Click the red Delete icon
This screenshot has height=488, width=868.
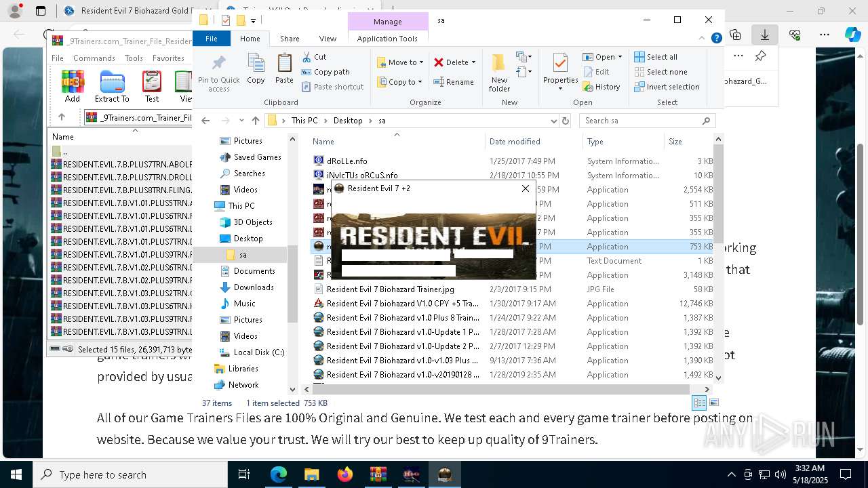tap(439, 62)
